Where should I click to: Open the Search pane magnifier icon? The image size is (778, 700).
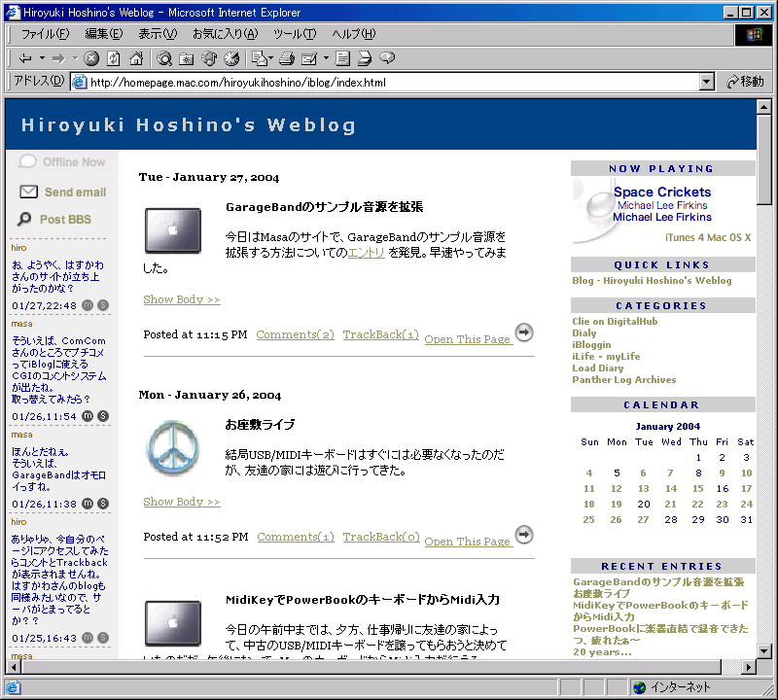click(x=163, y=58)
